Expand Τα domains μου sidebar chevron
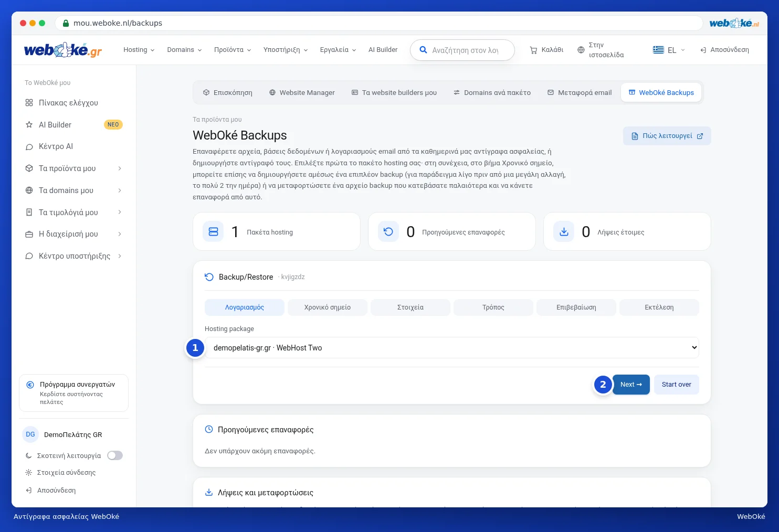The width and height of the screenshot is (779, 532). click(120, 190)
